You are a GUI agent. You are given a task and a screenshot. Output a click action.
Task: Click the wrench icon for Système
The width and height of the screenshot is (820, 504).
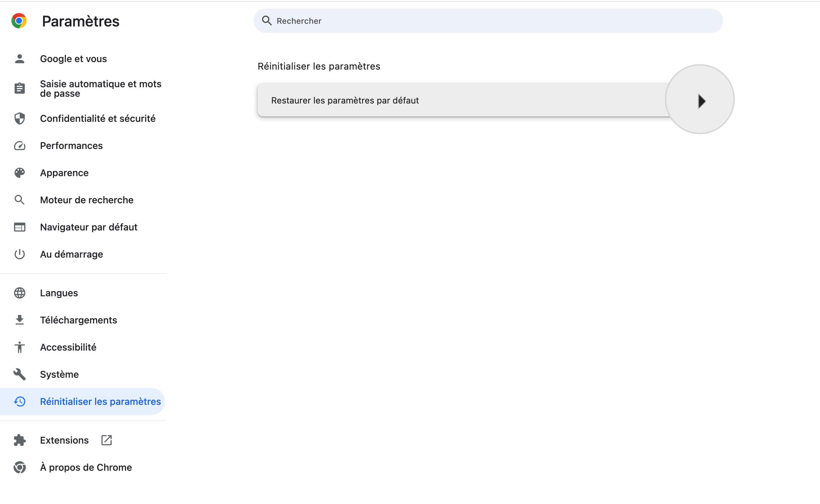(x=20, y=374)
